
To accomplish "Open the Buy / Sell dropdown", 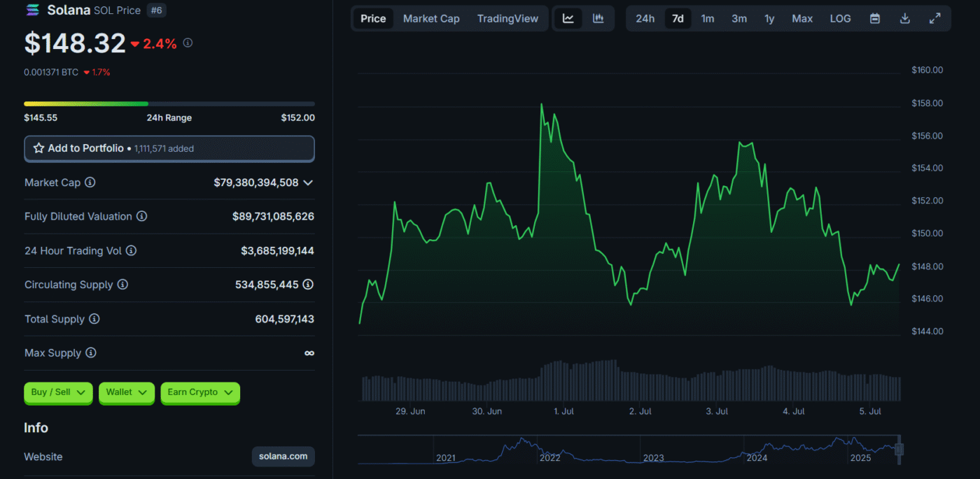I will 58,392.
